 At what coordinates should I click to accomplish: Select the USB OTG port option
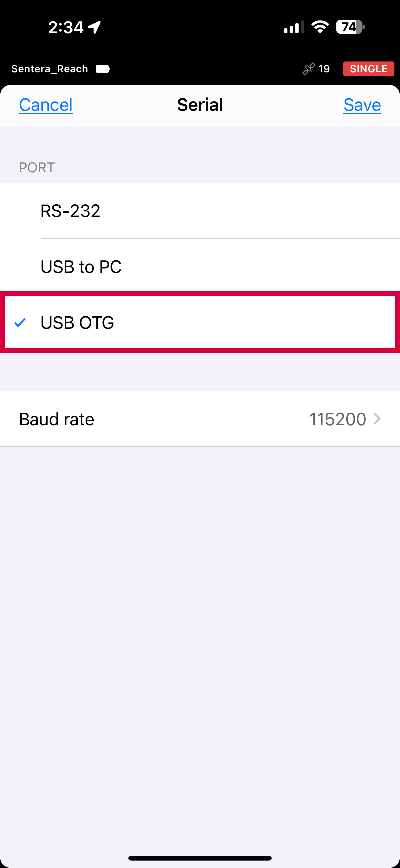tap(77, 323)
